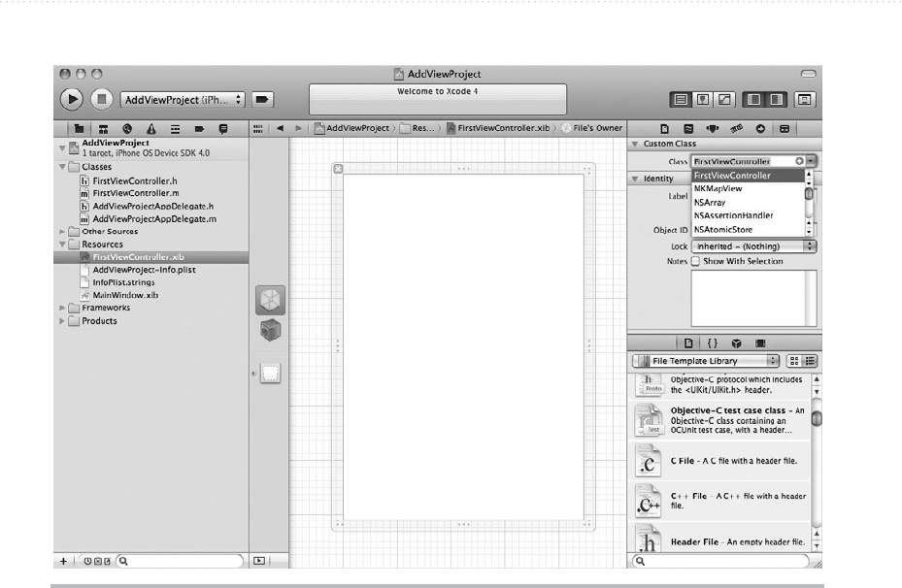
Task: Click FirstViewController.xib in jump bar
Action: [x=498, y=128]
